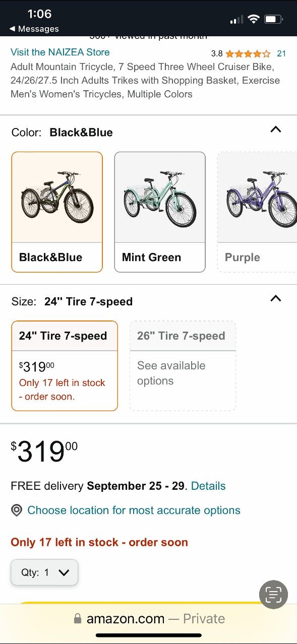Tap the lock icon in the address bar
297x644 pixels.
[x=78, y=618]
